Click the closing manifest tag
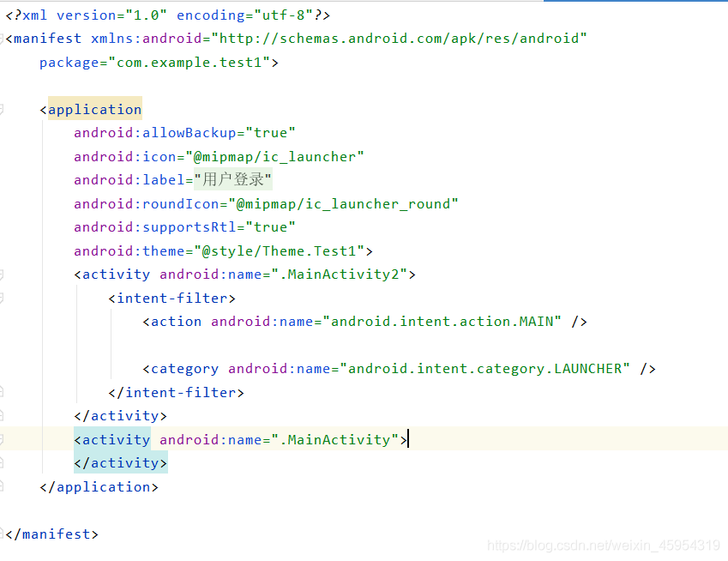This screenshot has height=561, width=728. pyautogui.click(x=52, y=534)
